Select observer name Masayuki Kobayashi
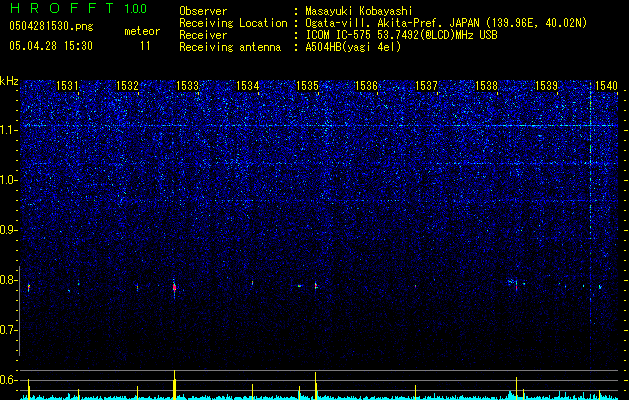Image resolution: width=629 pixels, height=400 pixels. tap(359, 11)
